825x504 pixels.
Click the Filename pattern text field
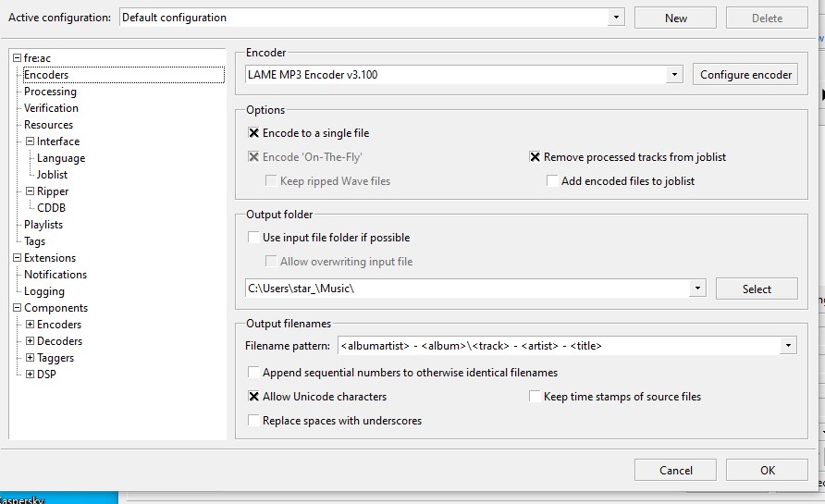560,346
